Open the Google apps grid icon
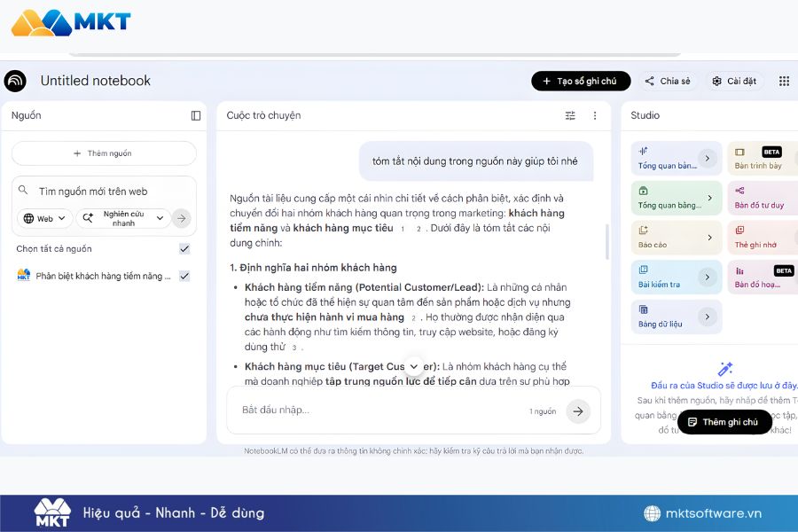 click(784, 81)
